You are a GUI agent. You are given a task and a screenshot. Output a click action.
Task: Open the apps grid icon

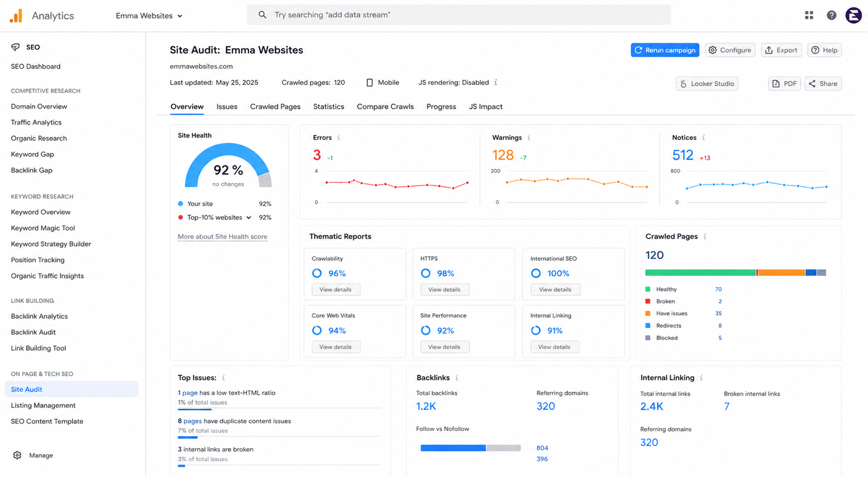tap(809, 15)
